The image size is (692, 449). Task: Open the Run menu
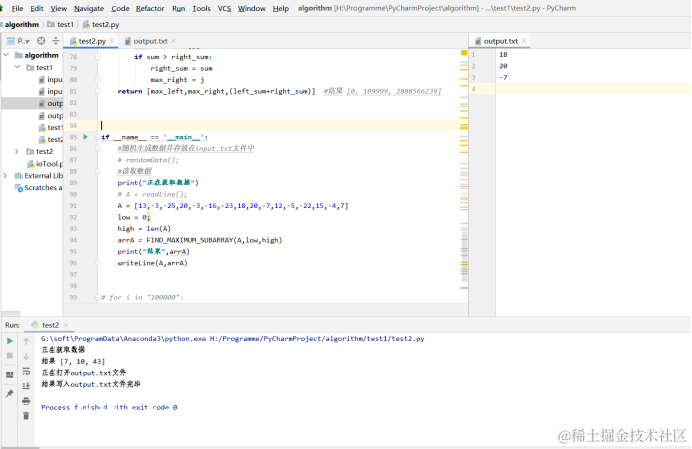[178, 8]
